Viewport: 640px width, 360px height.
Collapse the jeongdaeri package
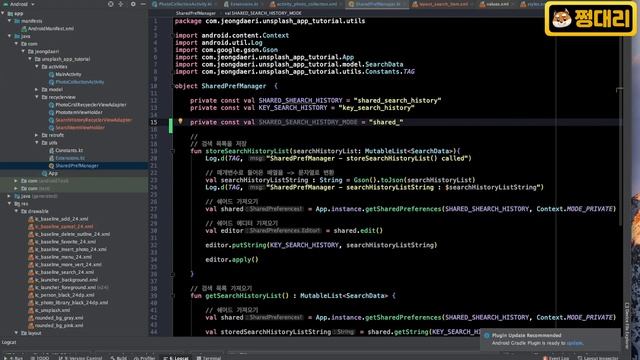pos(23,51)
